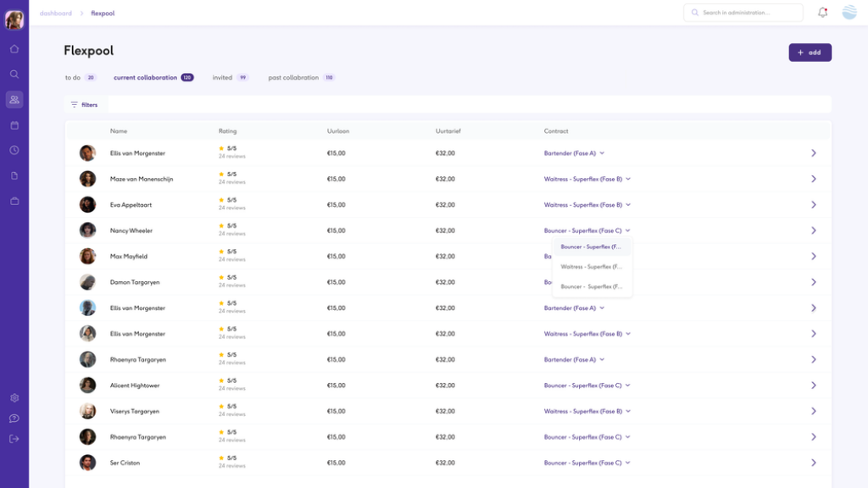This screenshot has height=488, width=868.
Task: Open the clock icon in sidebar
Action: 14,150
